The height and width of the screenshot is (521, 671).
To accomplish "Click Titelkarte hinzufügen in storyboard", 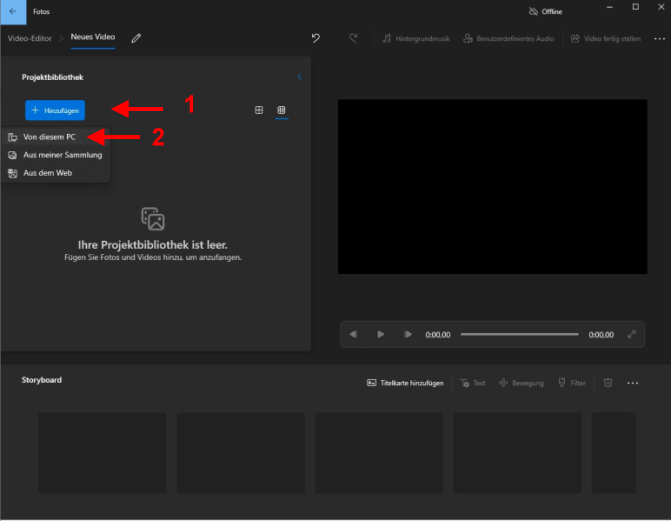I will pos(405,383).
